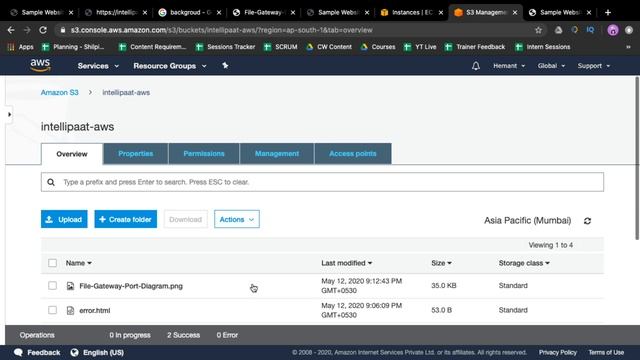Open the Resource Groups dropdown
This screenshot has height=360, width=640.
[170, 66]
